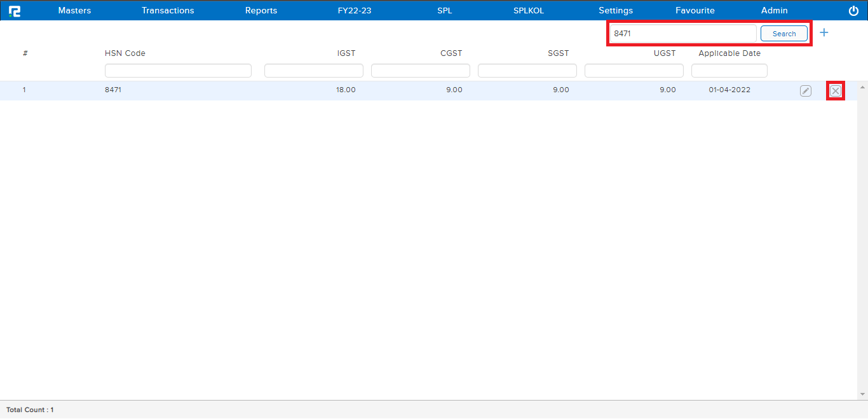
Task: Open the Admin menu
Action: coord(774,11)
